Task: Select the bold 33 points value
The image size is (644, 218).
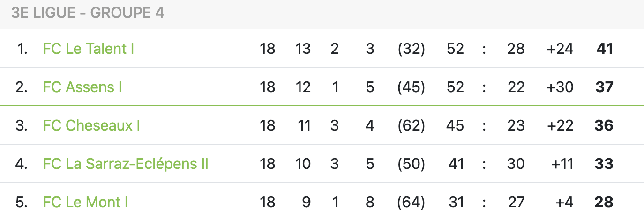Action: (x=604, y=164)
